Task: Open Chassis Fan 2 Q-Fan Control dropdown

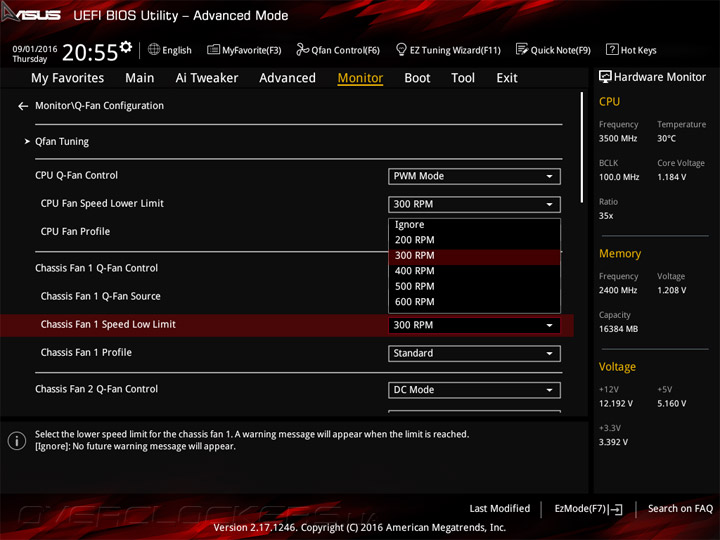Action: pyautogui.click(x=474, y=390)
